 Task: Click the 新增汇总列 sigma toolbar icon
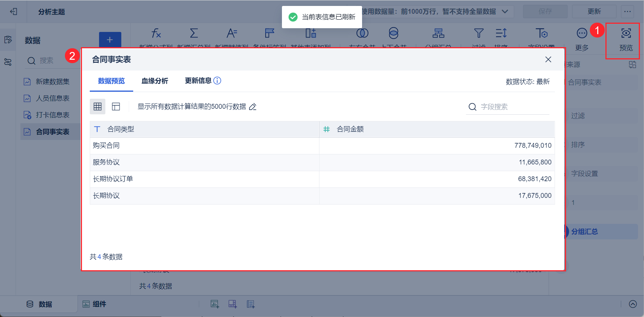pyautogui.click(x=194, y=33)
